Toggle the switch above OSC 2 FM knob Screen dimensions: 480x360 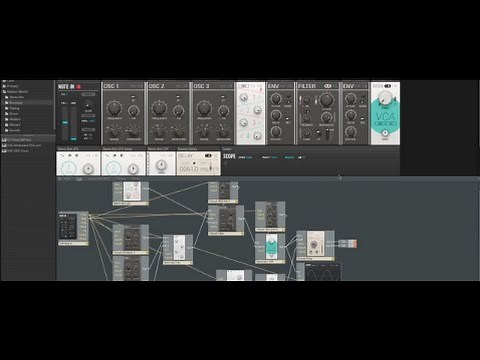tap(178, 97)
